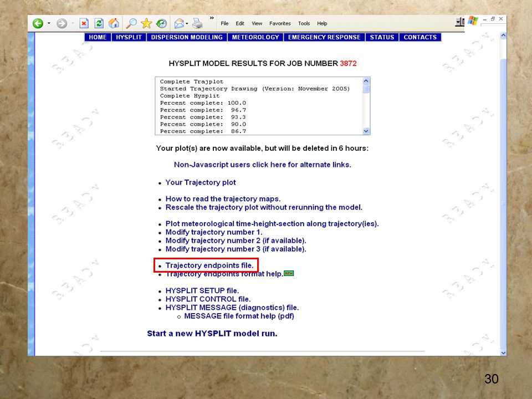532x399 pixels.
Task: Select the HOME navigation tab
Action: point(98,37)
